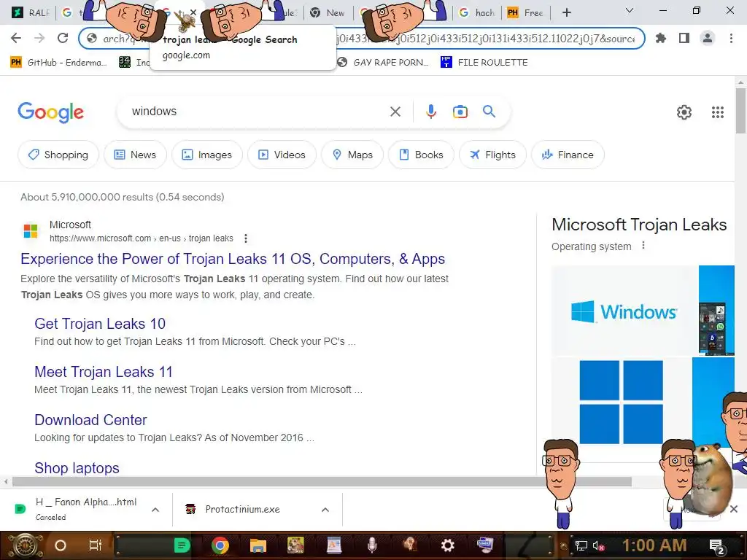747x560 pixels.
Task: Reload the current page
Action: pos(63,38)
